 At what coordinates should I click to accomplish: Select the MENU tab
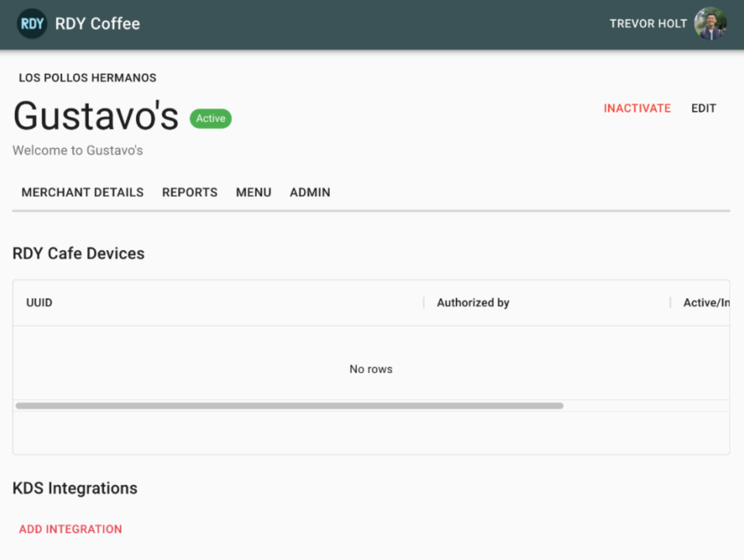point(253,193)
